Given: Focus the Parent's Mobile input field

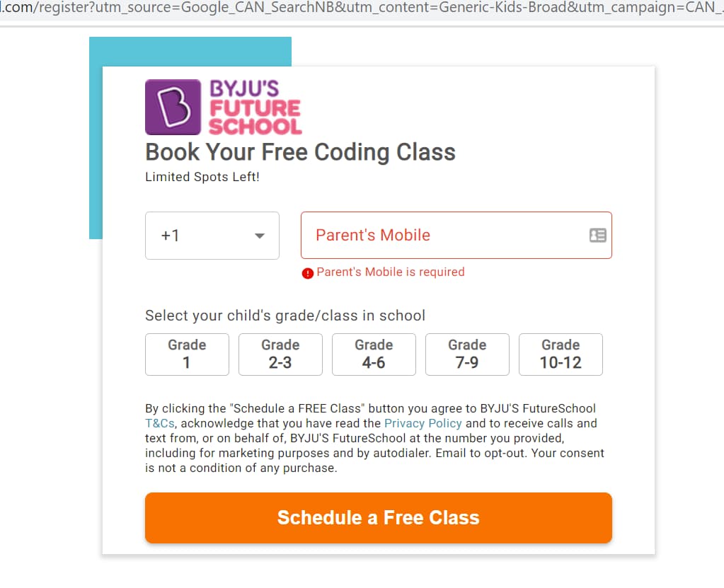Looking at the screenshot, I should coord(456,236).
